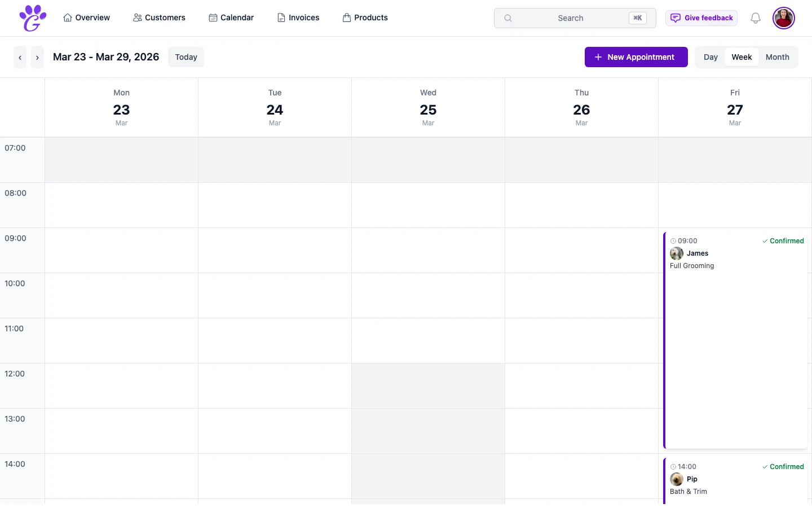This screenshot has width=812, height=508.
Task: Switch to the Invoices section
Action: click(x=304, y=17)
